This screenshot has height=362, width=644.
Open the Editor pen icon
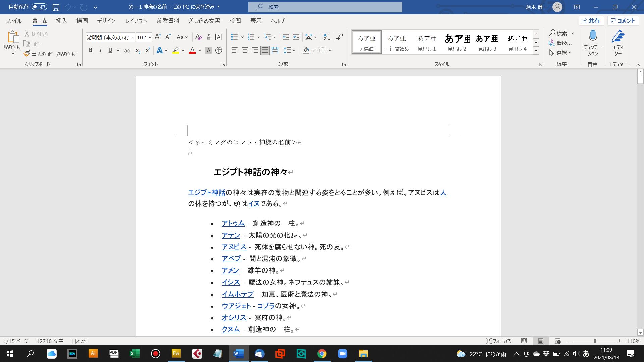tap(618, 36)
